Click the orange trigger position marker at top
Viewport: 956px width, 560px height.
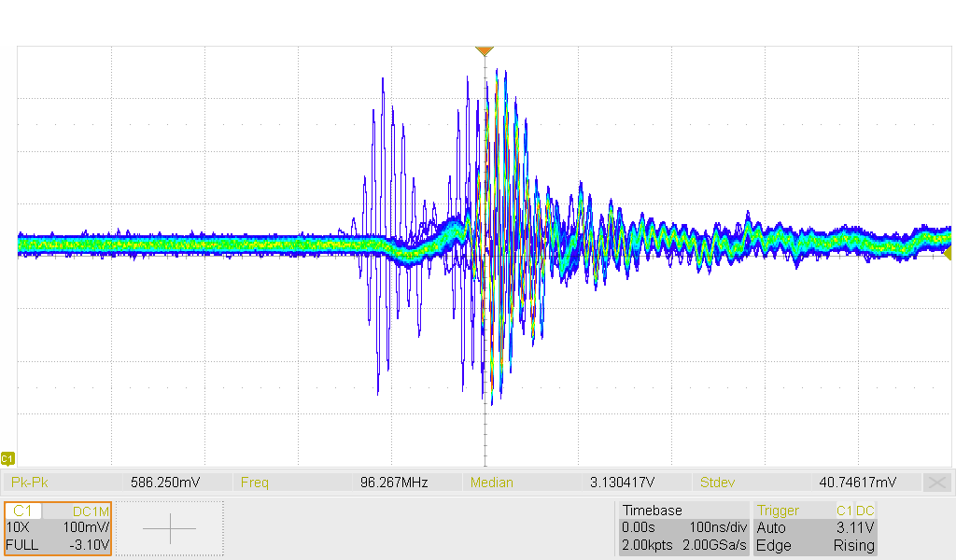484,51
